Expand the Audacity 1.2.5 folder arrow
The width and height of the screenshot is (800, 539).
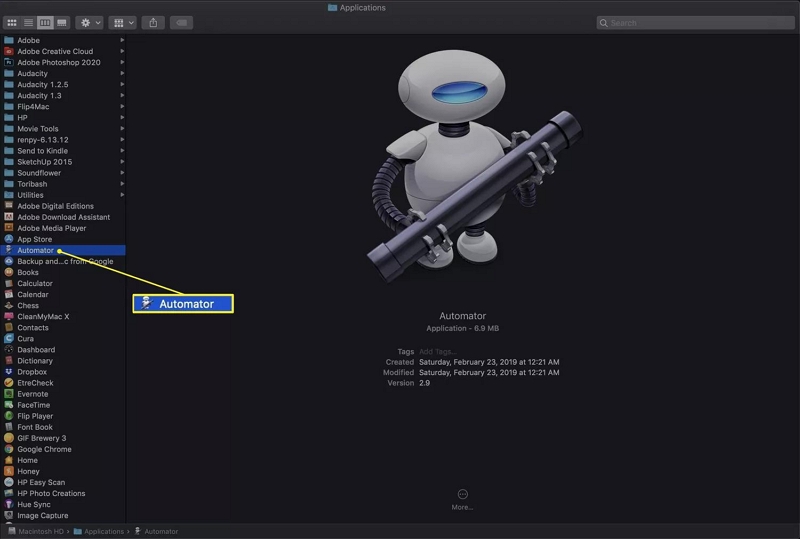122,84
